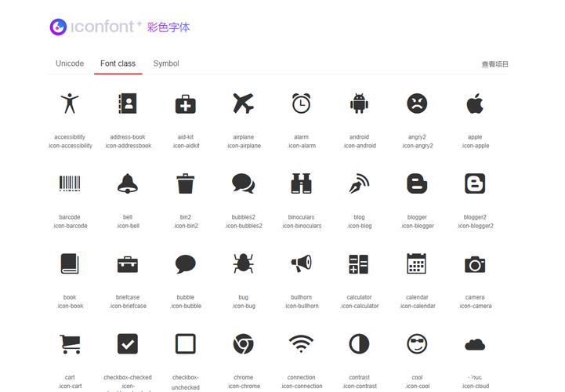The height and width of the screenshot is (392, 565).
Task: Select the bug icon
Action: pos(243,263)
